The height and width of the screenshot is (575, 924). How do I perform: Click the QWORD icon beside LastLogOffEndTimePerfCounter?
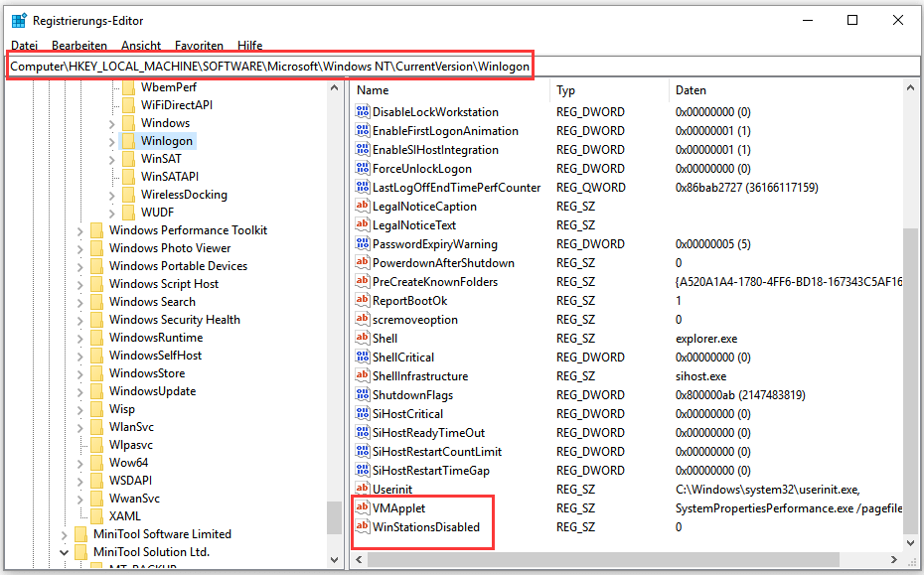(x=364, y=187)
